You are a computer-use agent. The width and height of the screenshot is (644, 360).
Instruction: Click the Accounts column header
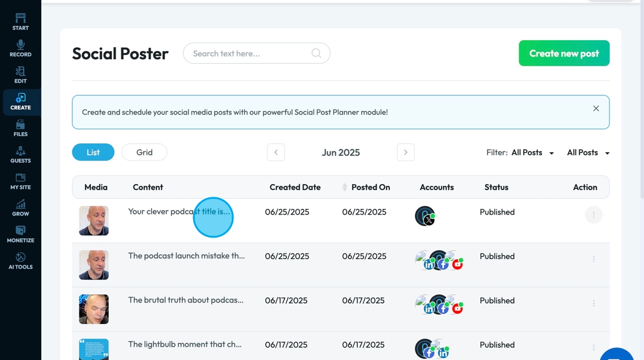pos(436,187)
